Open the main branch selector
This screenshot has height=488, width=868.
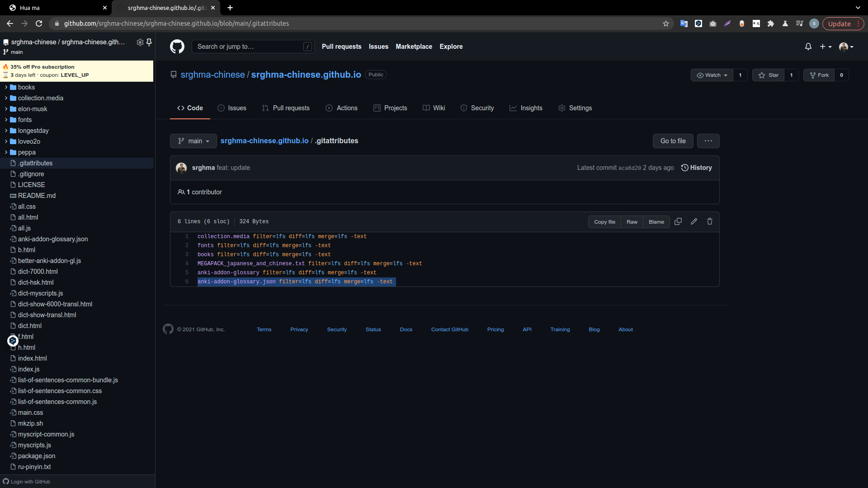pyautogui.click(x=193, y=141)
